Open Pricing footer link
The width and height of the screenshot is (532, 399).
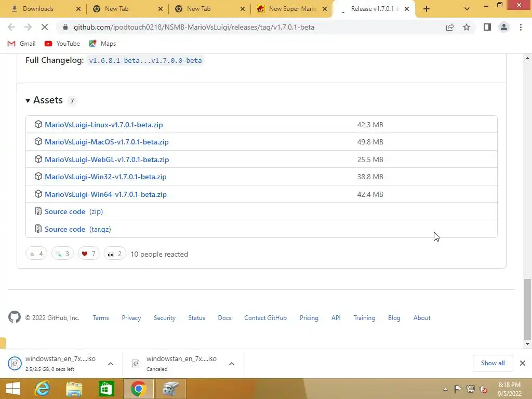pos(309,317)
